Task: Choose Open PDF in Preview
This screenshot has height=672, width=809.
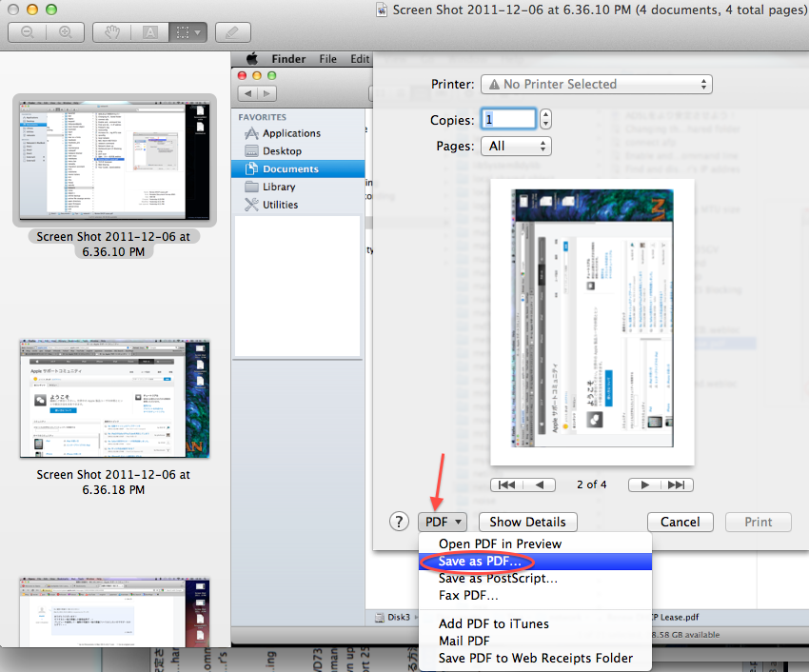Action: click(x=535, y=544)
